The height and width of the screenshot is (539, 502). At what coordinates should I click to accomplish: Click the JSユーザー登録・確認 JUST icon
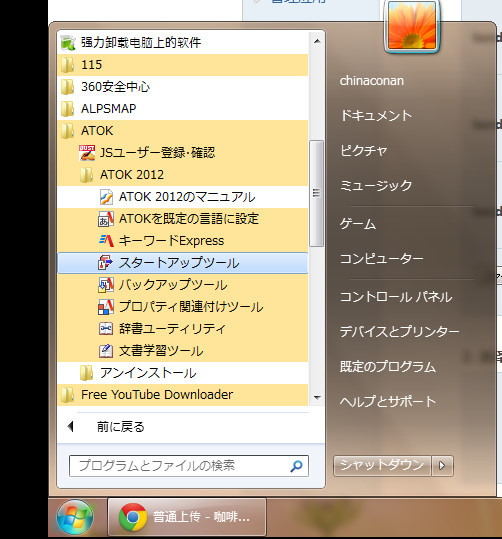[87, 153]
